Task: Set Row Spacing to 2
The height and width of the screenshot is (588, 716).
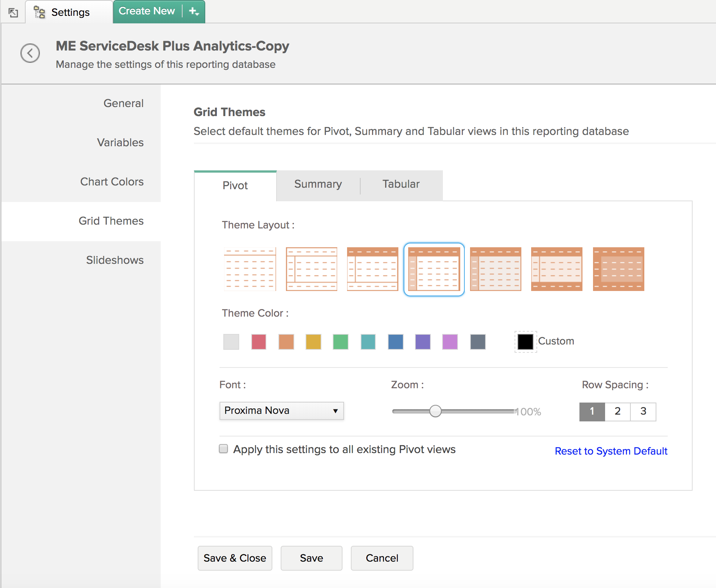Action: [x=618, y=412]
